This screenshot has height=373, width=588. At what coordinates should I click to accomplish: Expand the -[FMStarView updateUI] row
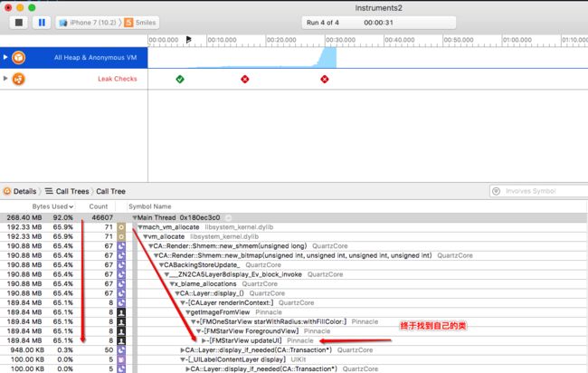[x=204, y=340]
